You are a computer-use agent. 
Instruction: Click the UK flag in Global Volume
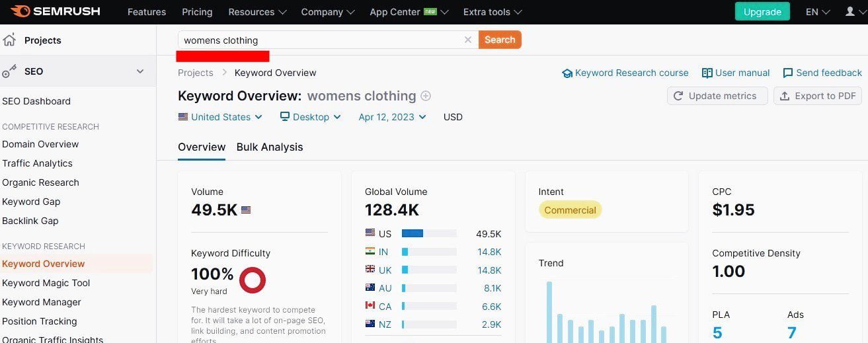tap(370, 270)
